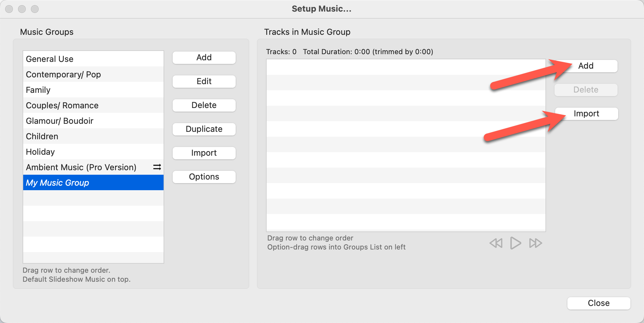The width and height of the screenshot is (644, 323).
Task: Duplicate the selected music group
Action: click(204, 129)
